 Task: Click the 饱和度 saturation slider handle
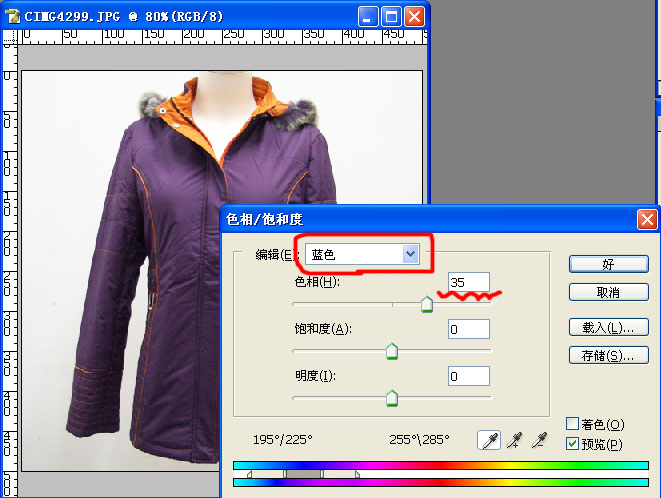[392, 351]
